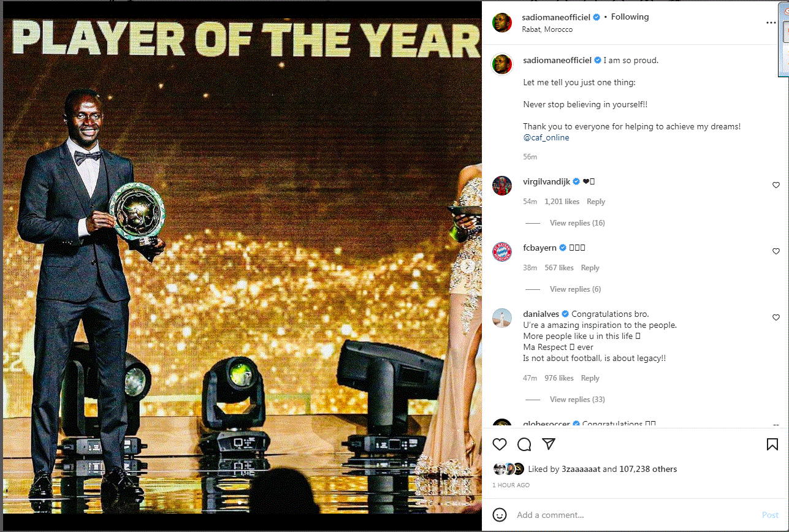Expand the 16 replies under virgilvandijk's comment
This screenshot has width=789, height=532.
pos(577,223)
